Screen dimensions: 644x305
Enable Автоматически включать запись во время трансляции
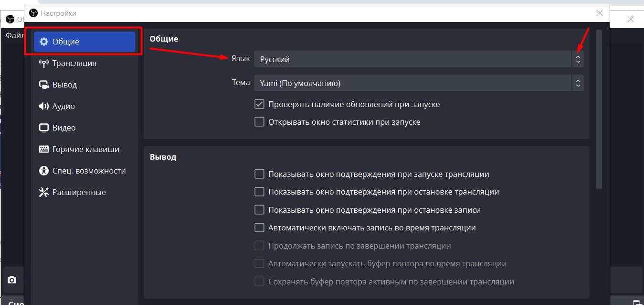tap(259, 228)
